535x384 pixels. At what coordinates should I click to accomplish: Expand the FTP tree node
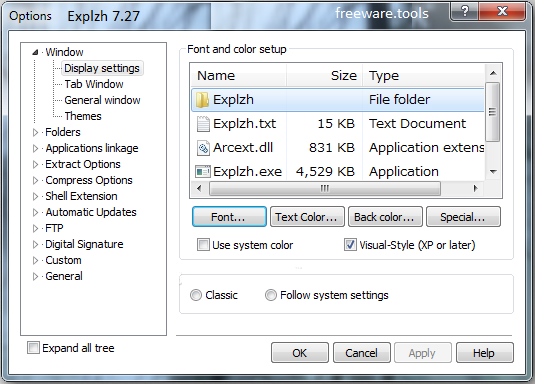(35, 228)
